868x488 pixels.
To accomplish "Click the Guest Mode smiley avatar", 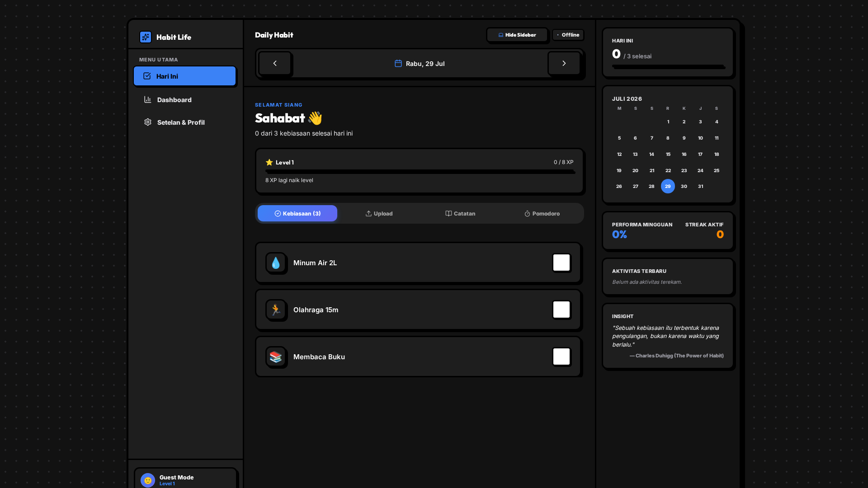I will pos(148,480).
